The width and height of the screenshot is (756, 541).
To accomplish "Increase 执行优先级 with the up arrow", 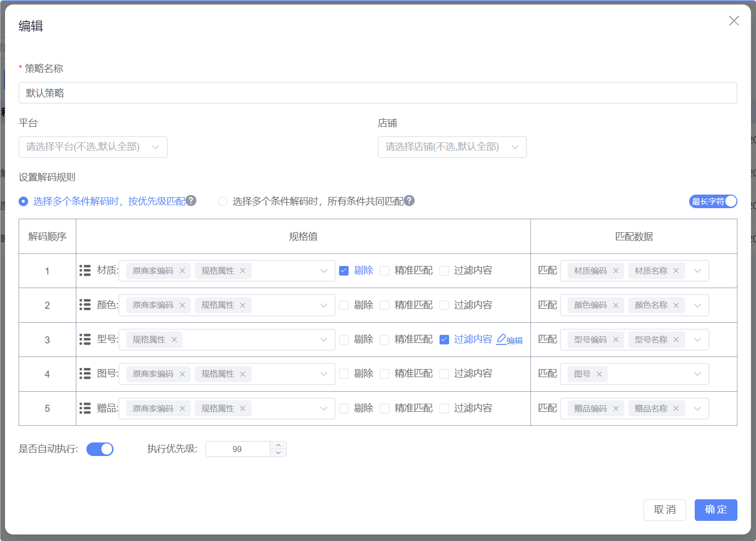I will click(278, 445).
